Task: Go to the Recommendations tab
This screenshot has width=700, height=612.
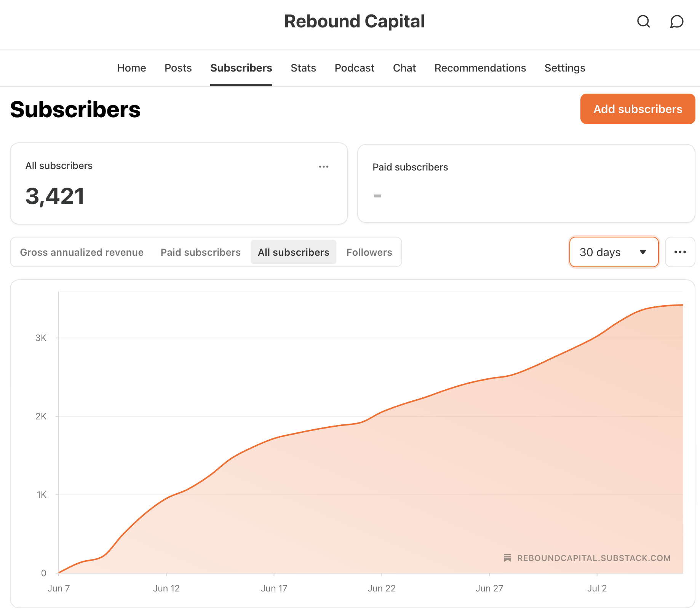Action: (480, 68)
